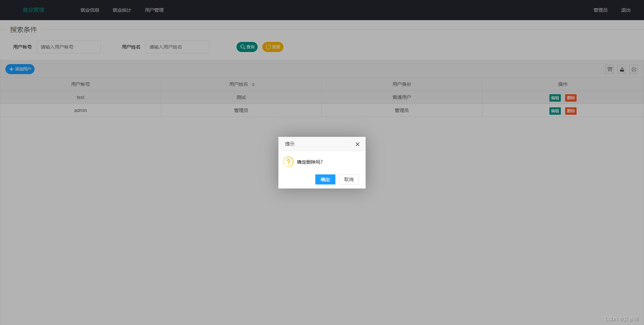The image size is (644, 325).
Task: Sort the table by the 用户姓名 arrows
Action: coord(253,85)
